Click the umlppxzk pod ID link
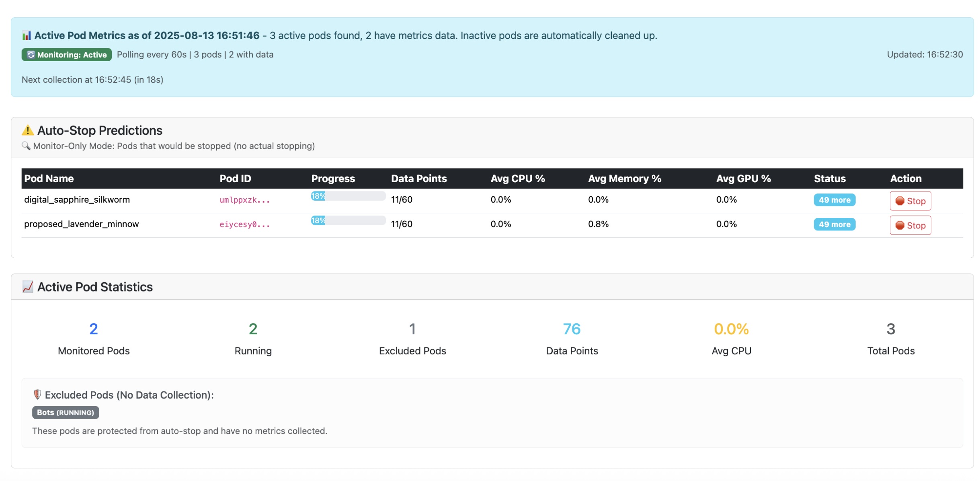Image resolution: width=980 pixels, height=481 pixels. pos(244,200)
